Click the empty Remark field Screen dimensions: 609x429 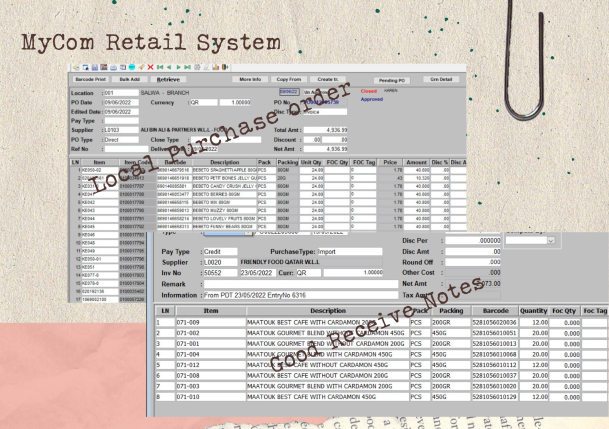tap(301, 284)
